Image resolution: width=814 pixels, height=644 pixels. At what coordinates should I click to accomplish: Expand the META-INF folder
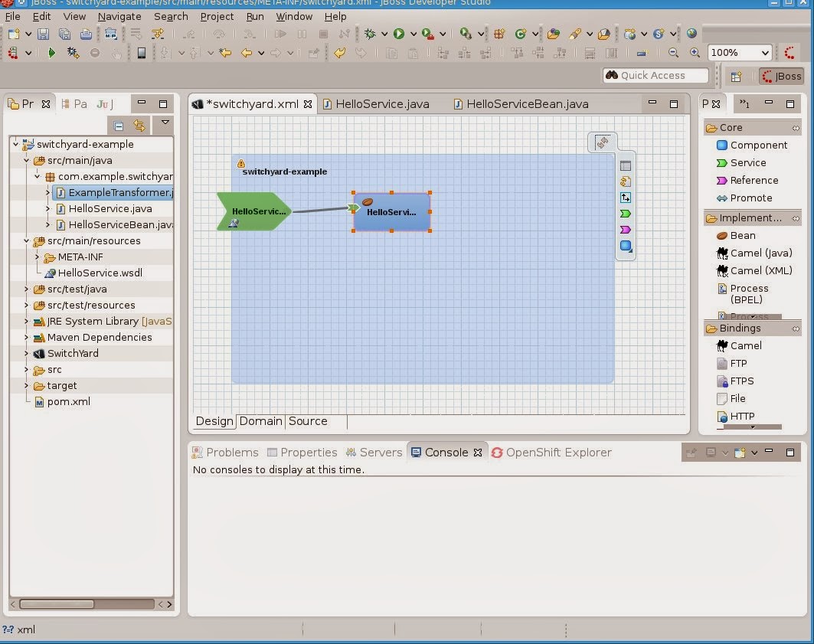(x=38, y=257)
